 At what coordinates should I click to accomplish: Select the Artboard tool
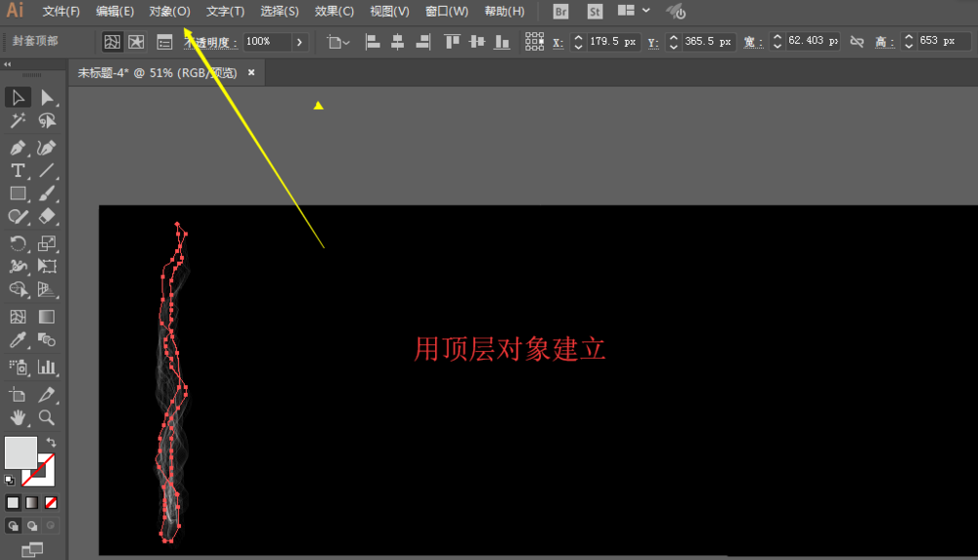(18, 395)
